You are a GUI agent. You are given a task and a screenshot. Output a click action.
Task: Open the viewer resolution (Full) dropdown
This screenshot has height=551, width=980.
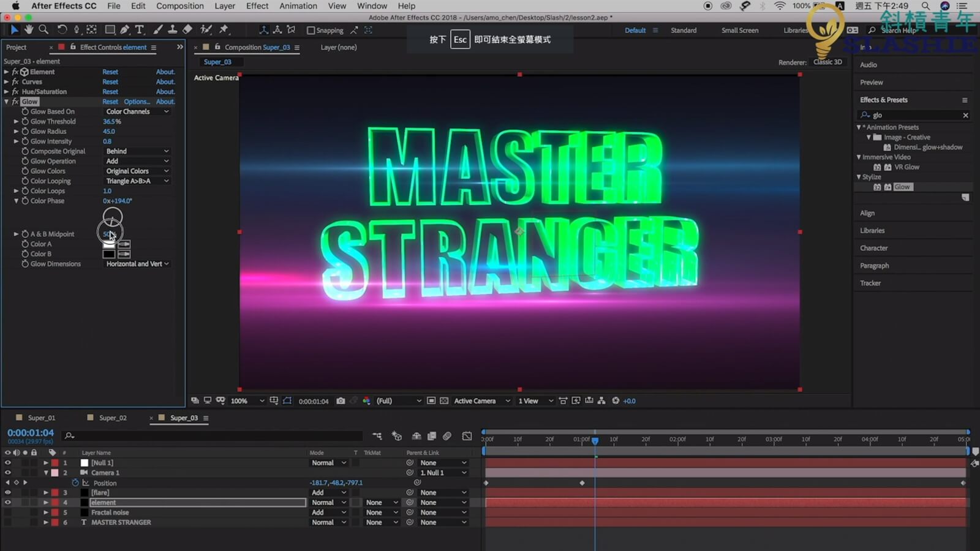point(398,401)
